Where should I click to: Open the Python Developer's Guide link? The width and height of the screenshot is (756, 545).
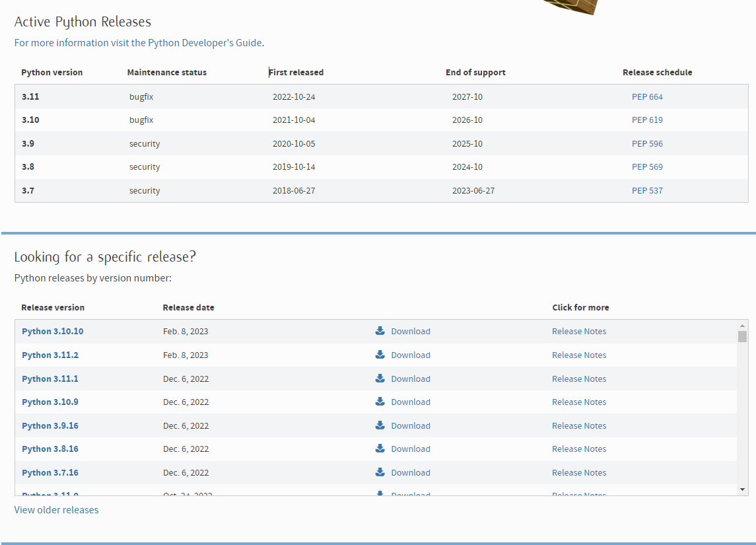click(x=138, y=43)
